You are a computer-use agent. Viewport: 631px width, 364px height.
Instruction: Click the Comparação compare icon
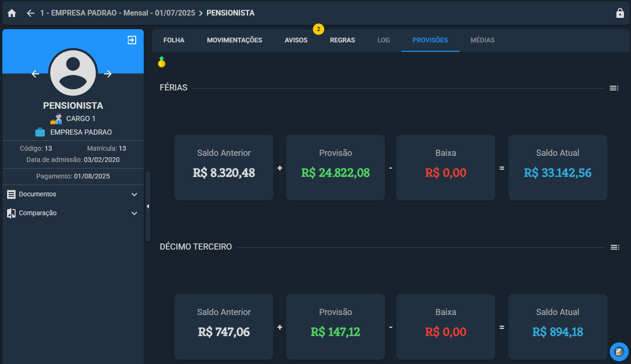11,213
